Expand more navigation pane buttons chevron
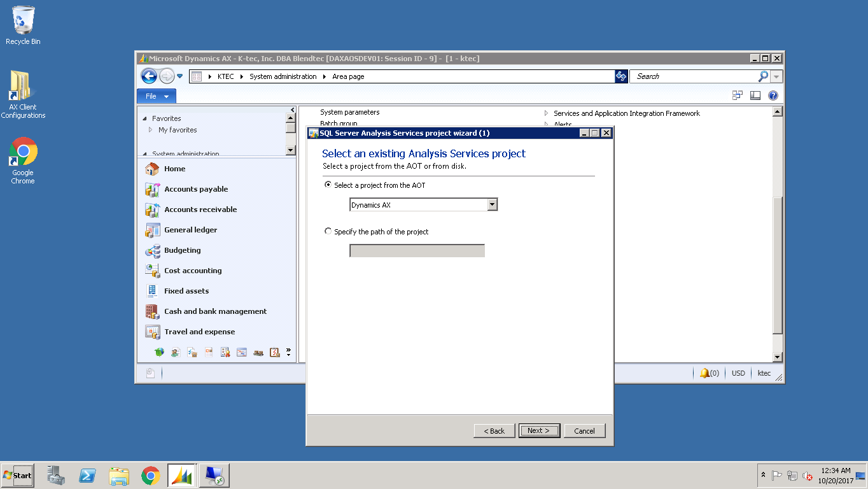Image resolution: width=868 pixels, height=489 pixels. click(x=288, y=351)
